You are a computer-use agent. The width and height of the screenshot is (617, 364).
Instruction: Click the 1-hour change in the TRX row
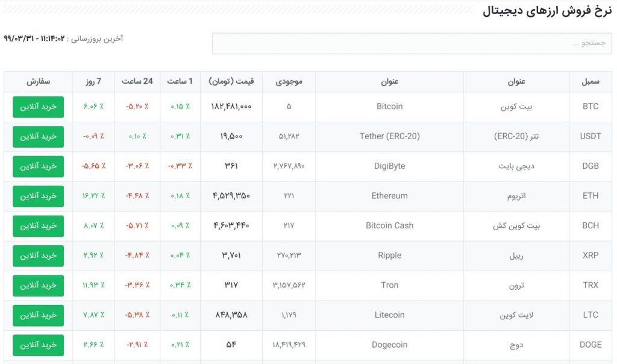click(x=180, y=285)
